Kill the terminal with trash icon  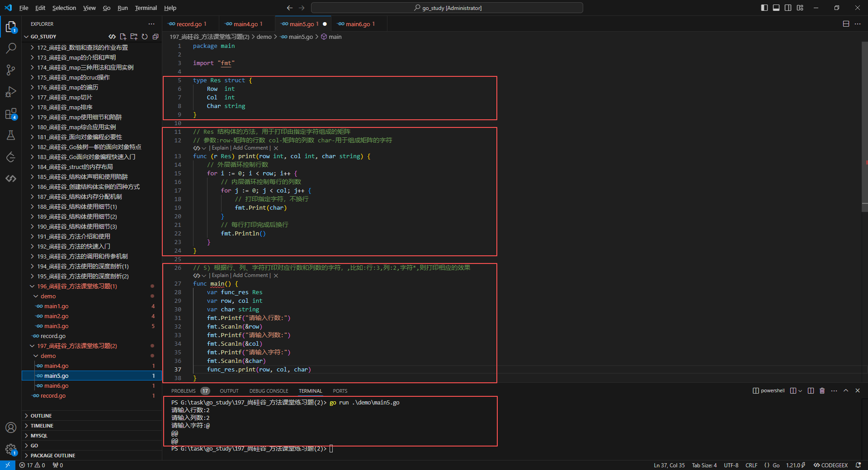click(x=822, y=391)
